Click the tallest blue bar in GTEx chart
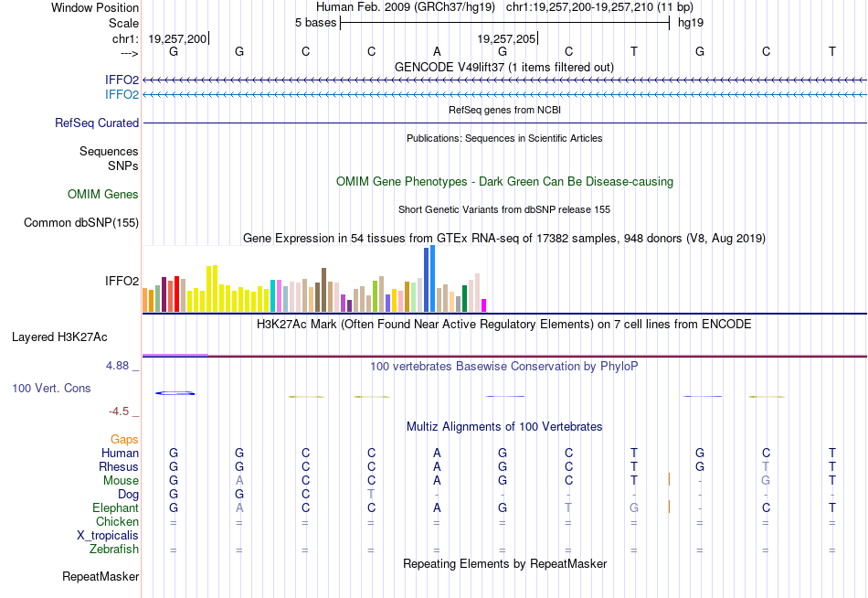The height and width of the screenshot is (598, 868). point(433,279)
